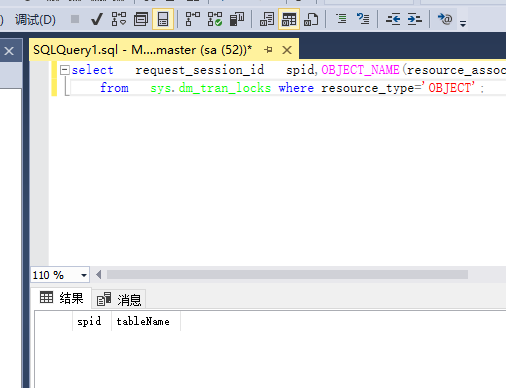Switch to the 消息 tab
Image resolution: width=506 pixels, height=388 pixels.
pos(119,299)
